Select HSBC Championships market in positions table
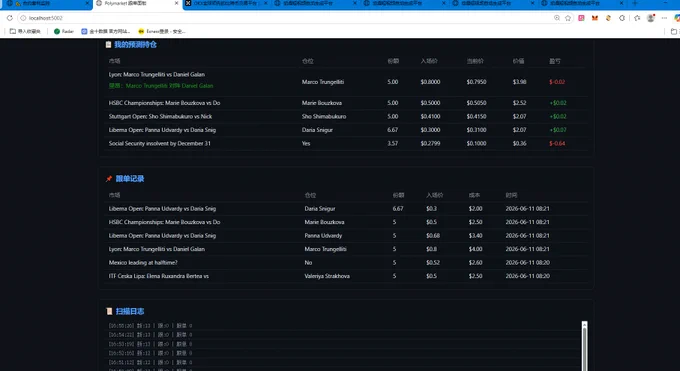 tap(164, 103)
